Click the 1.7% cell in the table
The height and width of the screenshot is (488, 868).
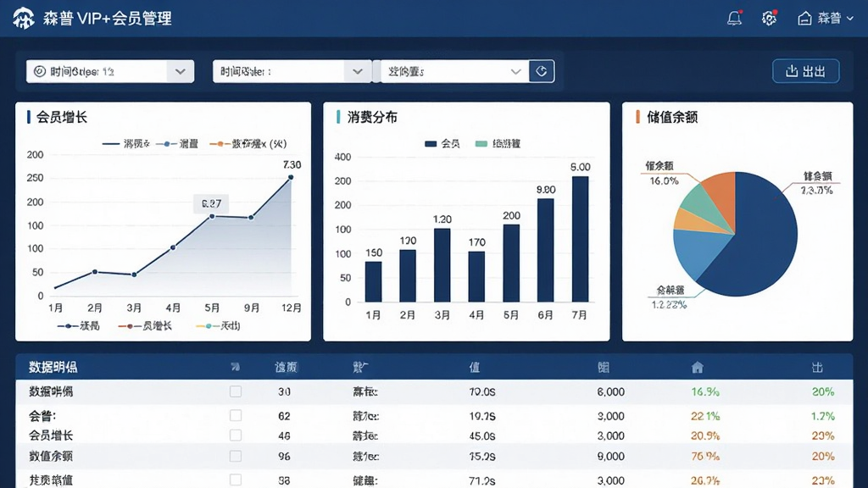(822, 416)
